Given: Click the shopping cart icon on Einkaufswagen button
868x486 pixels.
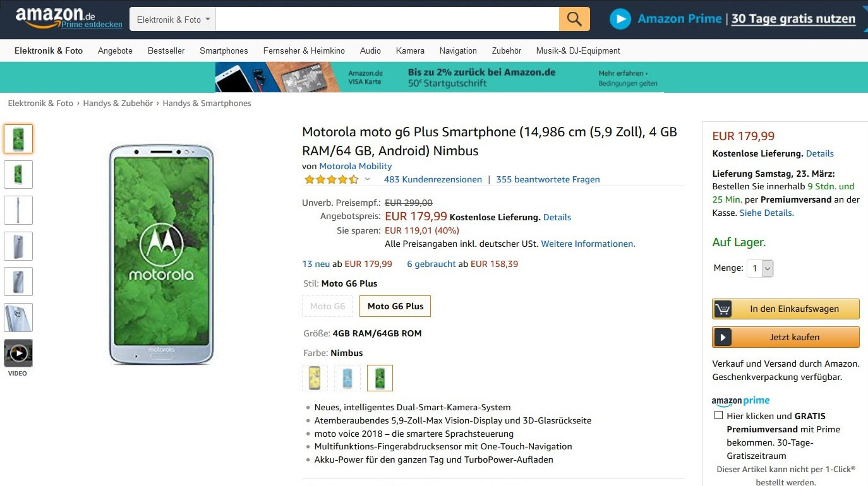Looking at the screenshot, I should point(723,309).
